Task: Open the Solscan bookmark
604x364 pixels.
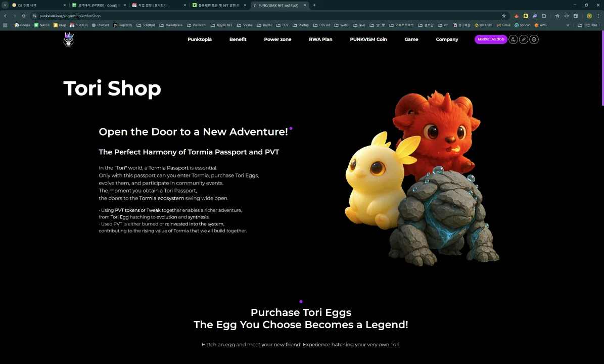Action: (x=523, y=25)
